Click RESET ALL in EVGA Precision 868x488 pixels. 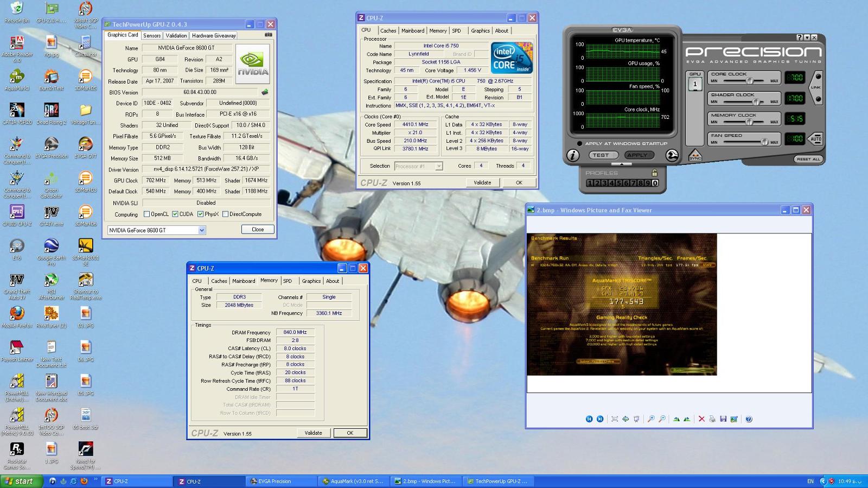(x=808, y=159)
